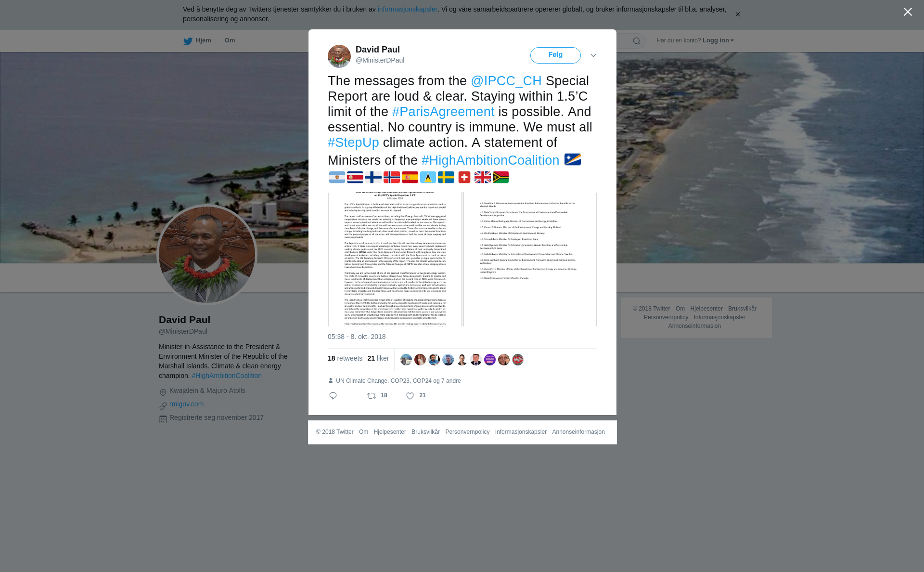The height and width of the screenshot is (572, 924).
Task: Open David Paul's avatar in tweet header
Action: pyautogui.click(x=339, y=56)
